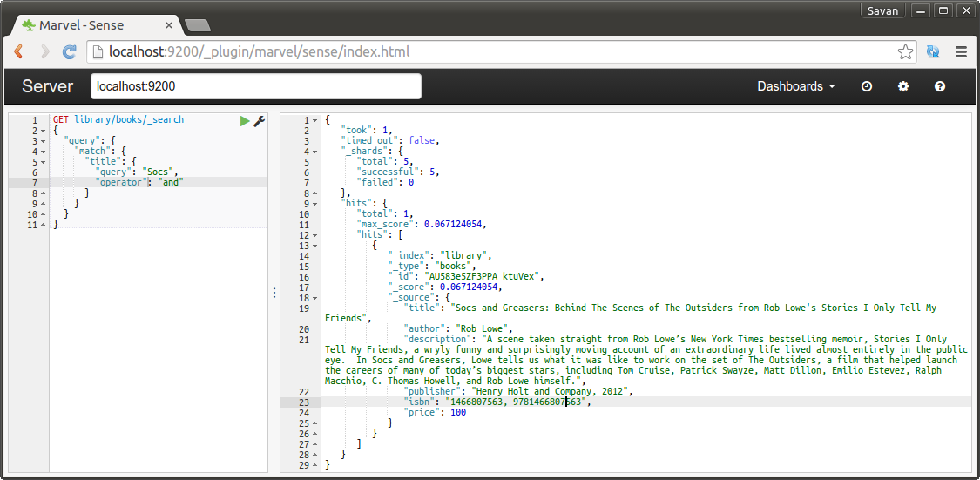Bookmark this page with the star icon

905,52
